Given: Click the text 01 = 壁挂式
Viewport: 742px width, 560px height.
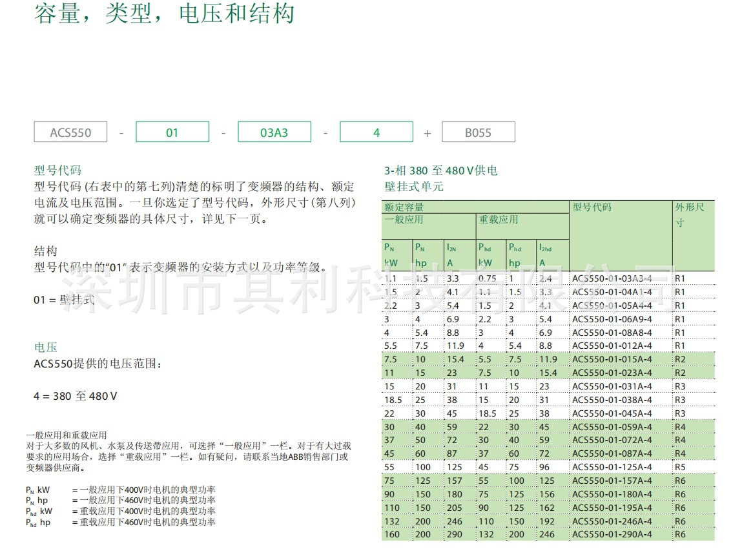Looking at the screenshot, I should pyautogui.click(x=64, y=300).
